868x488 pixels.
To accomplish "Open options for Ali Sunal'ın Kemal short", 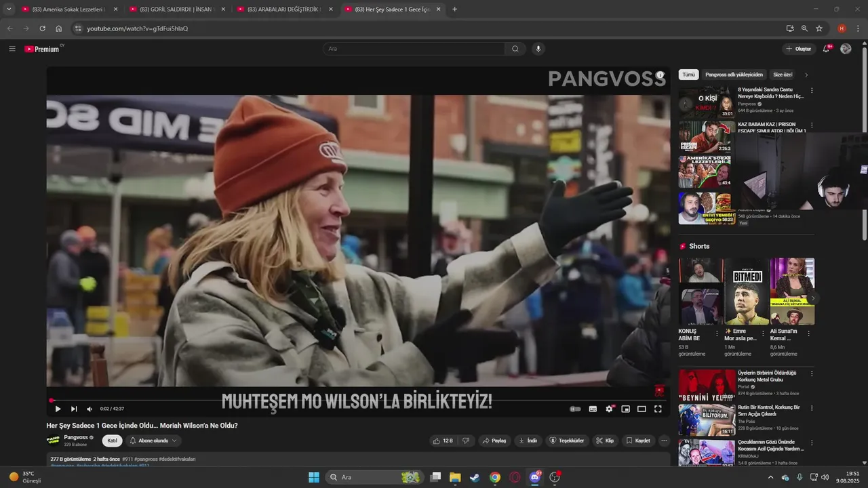I will pyautogui.click(x=808, y=333).
